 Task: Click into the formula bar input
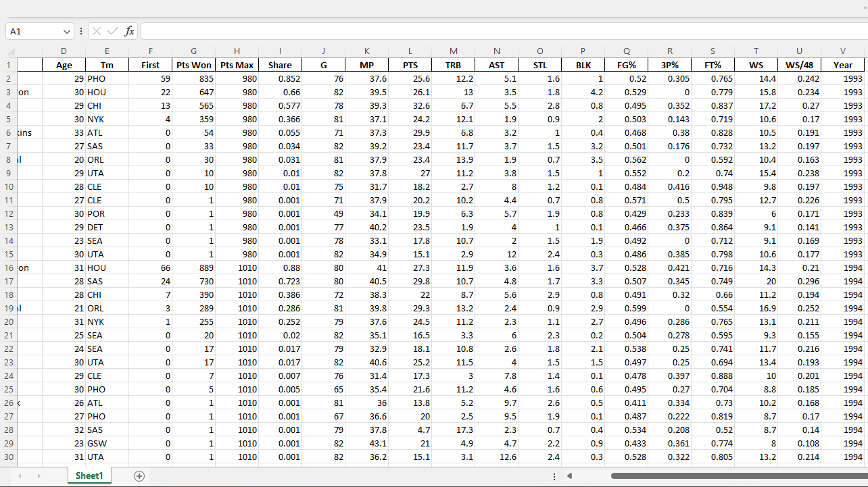504,31
